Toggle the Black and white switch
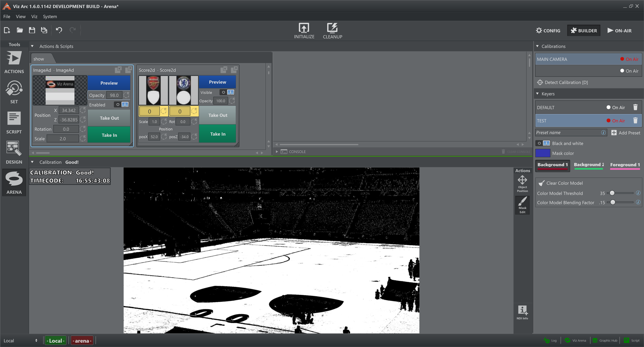The image size is (644, 347). 543,143
